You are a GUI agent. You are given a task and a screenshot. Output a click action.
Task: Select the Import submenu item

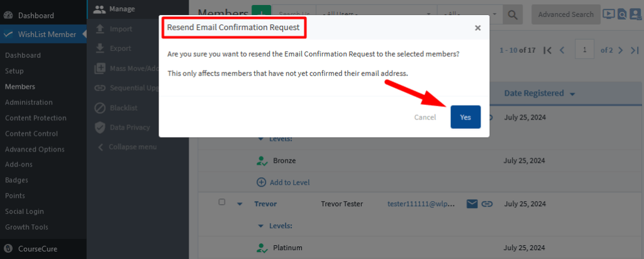click(121, 29)
